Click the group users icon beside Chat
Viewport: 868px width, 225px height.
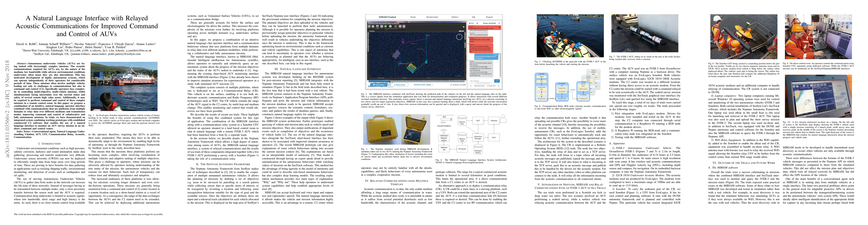(x=478, y=23)
